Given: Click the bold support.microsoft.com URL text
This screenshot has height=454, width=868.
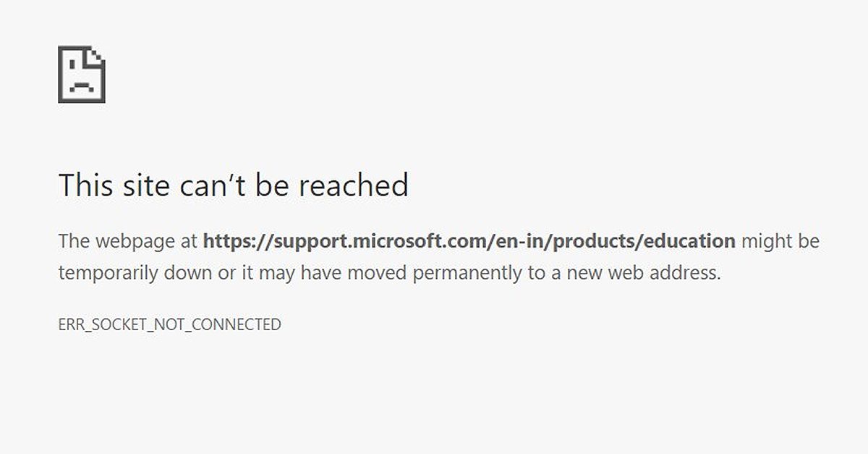Looking at the screenshot, I should (469, 241).
